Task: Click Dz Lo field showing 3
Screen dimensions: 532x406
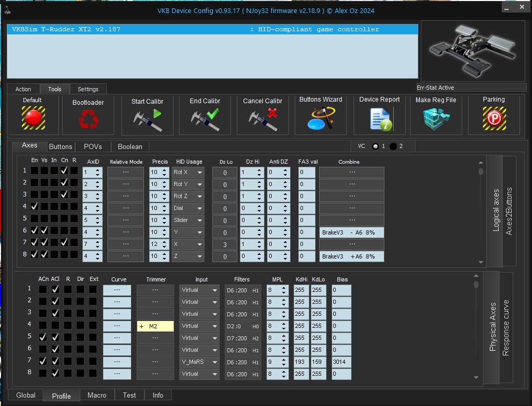Action: (225, 244)
